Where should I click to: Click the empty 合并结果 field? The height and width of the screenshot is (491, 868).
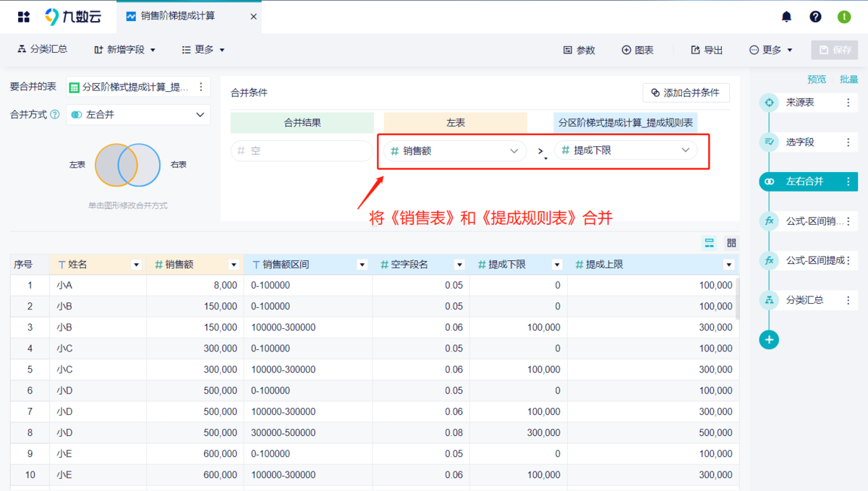(302, 151)
